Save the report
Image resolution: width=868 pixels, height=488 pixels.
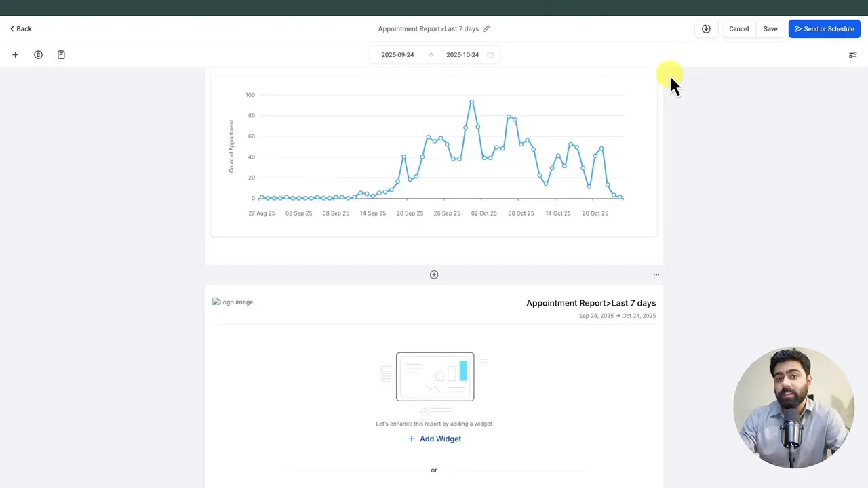coord(770,28)
